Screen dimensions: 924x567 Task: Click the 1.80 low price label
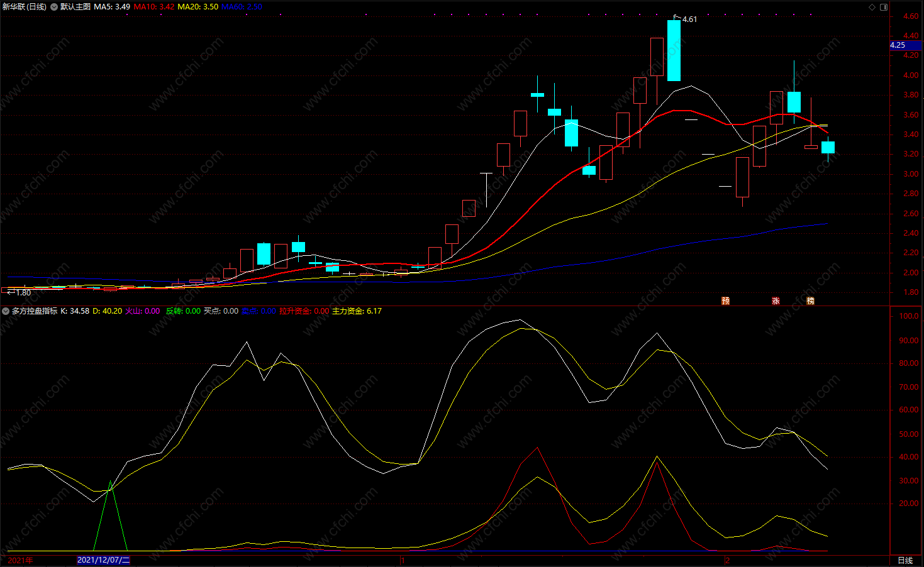coord(23,293)
